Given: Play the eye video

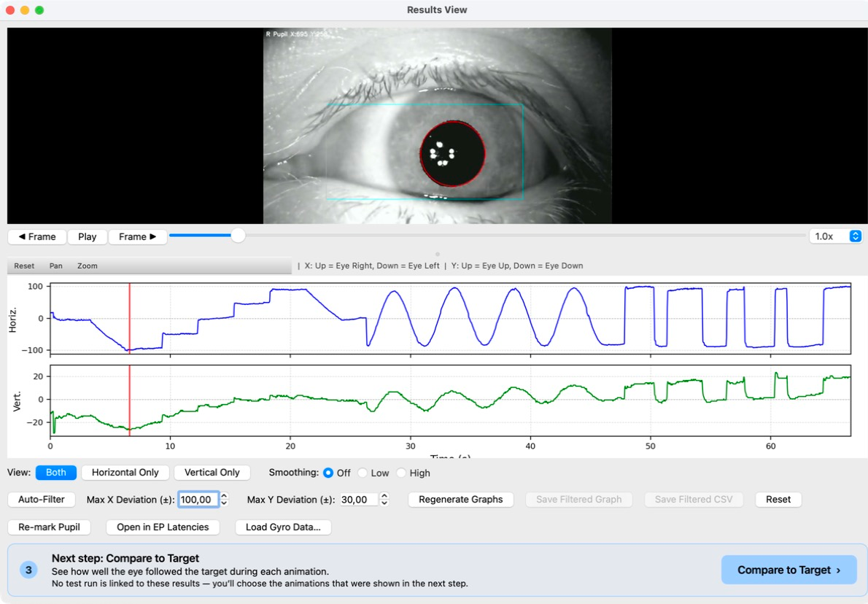Looking at the screenshot, I should (x=88, y=237).
